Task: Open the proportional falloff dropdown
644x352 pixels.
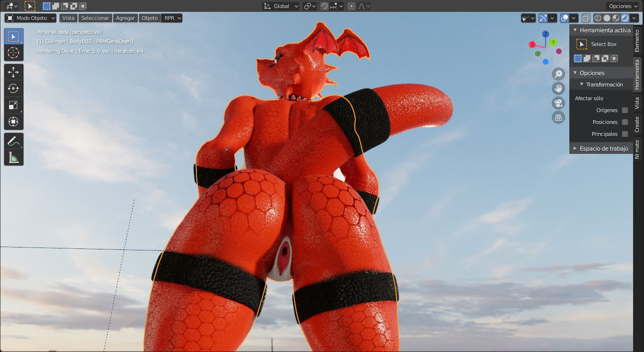Action: pyautogui.click(x=364, y=6)
